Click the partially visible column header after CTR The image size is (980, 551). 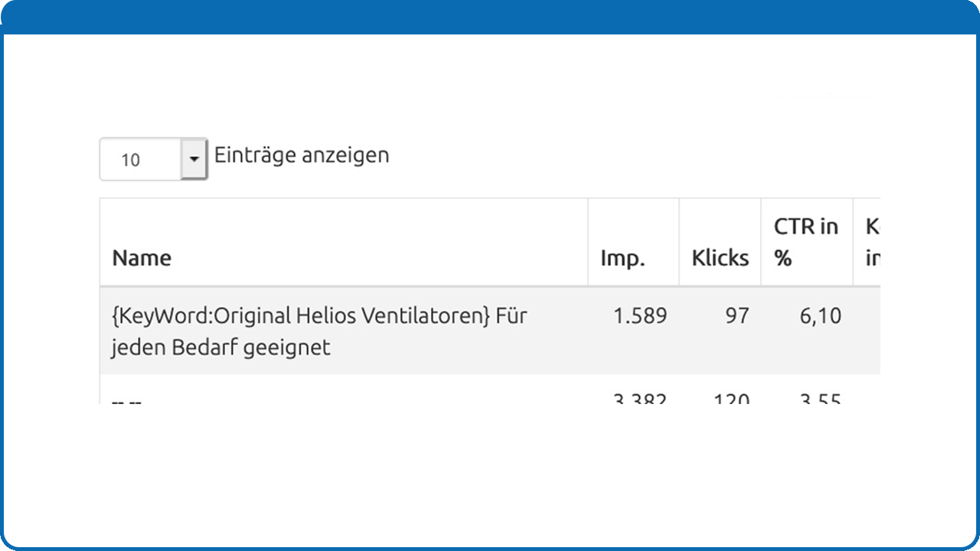867,242
